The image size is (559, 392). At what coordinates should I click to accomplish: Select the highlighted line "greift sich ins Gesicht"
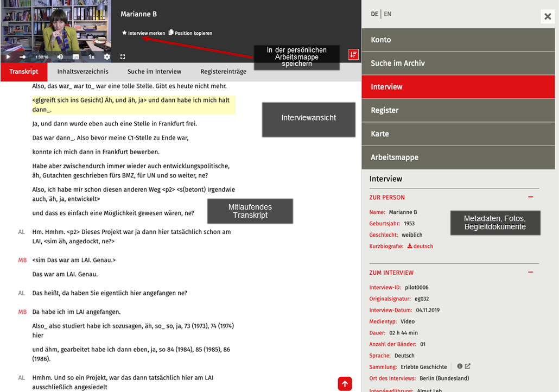pos(134,105)
